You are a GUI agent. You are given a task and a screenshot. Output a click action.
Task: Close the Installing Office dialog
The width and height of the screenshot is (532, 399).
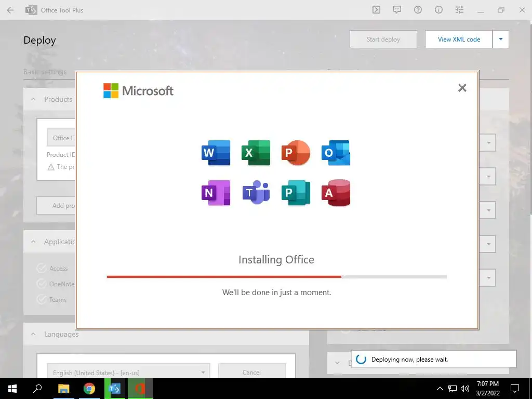coord(462,88)
